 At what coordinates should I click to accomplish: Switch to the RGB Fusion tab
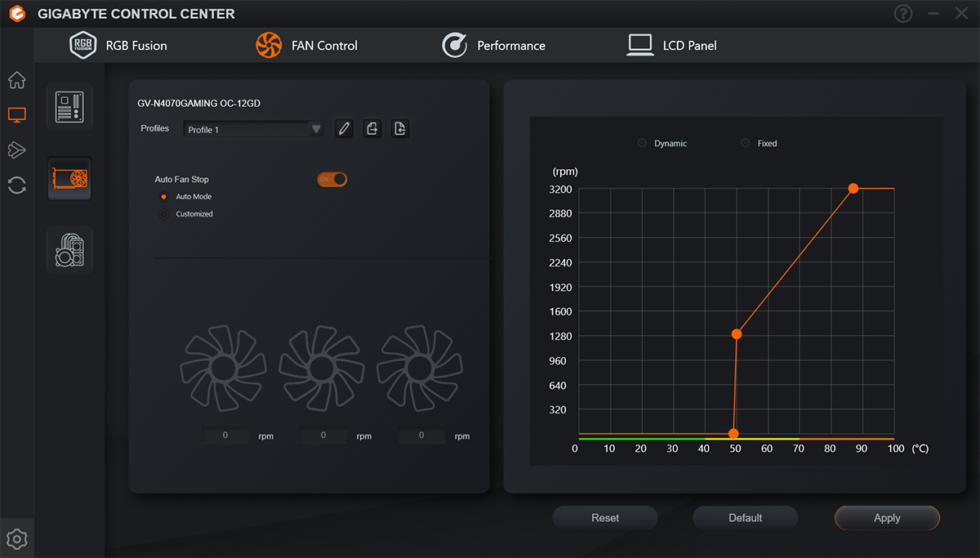click(118, 46)
